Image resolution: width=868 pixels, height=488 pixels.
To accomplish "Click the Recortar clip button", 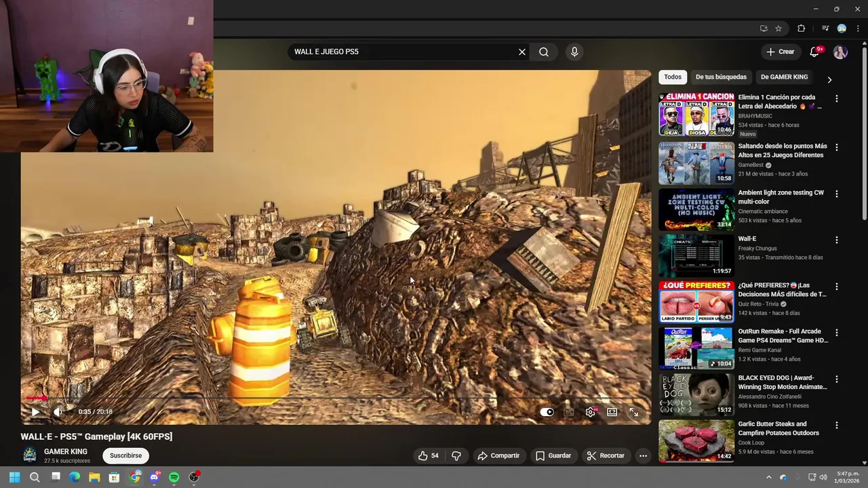I will pos(606,455).
